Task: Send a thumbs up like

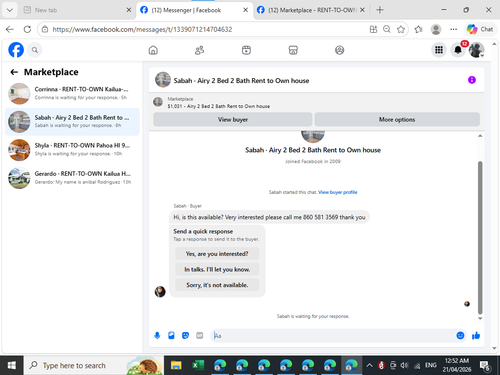Action: [x=476, y=335]
